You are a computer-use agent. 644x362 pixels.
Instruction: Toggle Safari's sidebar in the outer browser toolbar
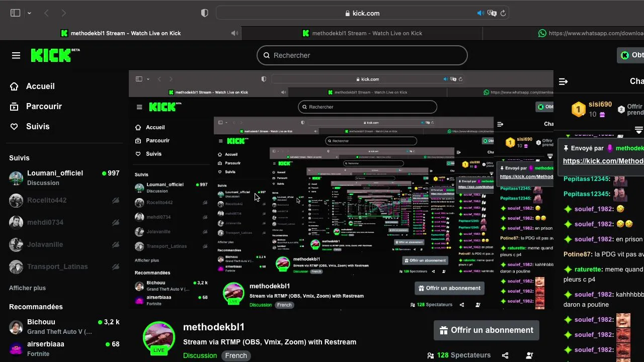tap(15, 13)
